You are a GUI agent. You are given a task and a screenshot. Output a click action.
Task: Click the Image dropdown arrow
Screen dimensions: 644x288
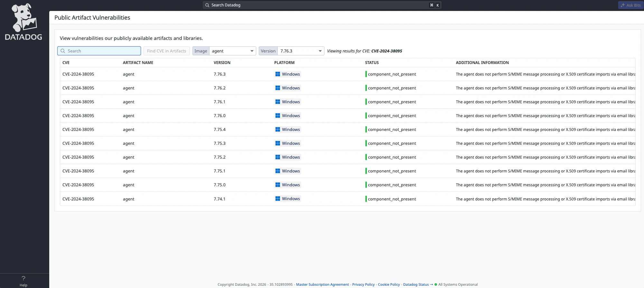click(x=252, y=51)
